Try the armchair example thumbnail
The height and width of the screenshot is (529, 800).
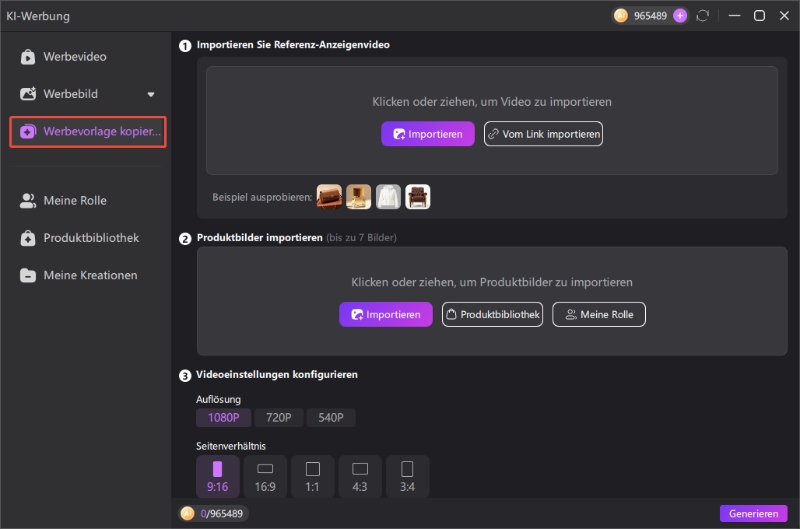tap(418, 197)
